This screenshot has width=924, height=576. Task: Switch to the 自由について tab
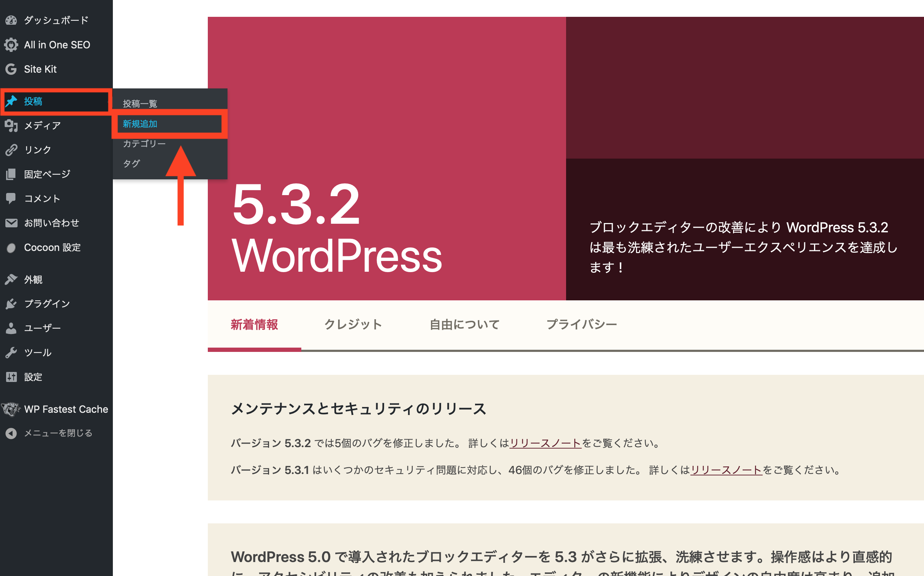click(464, 325)
